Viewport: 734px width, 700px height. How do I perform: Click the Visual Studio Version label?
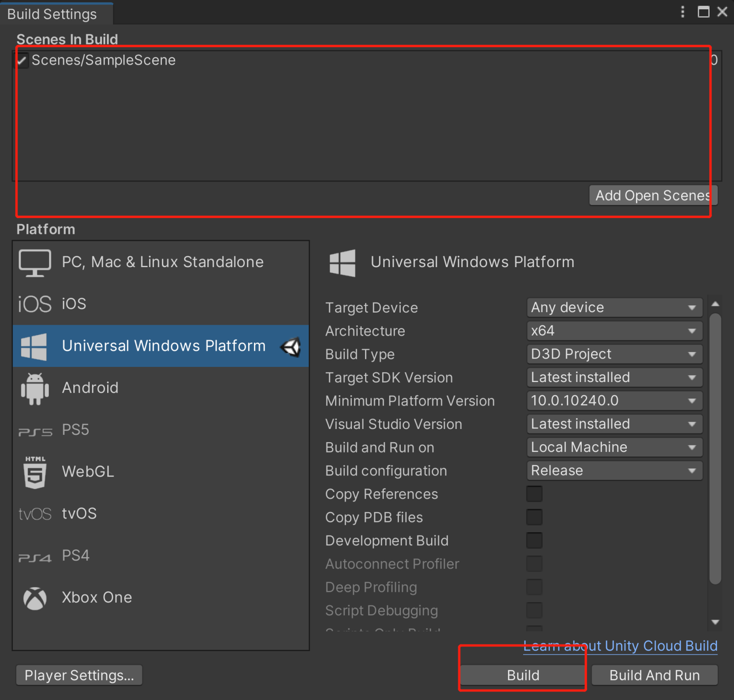(x=393, y=424)
